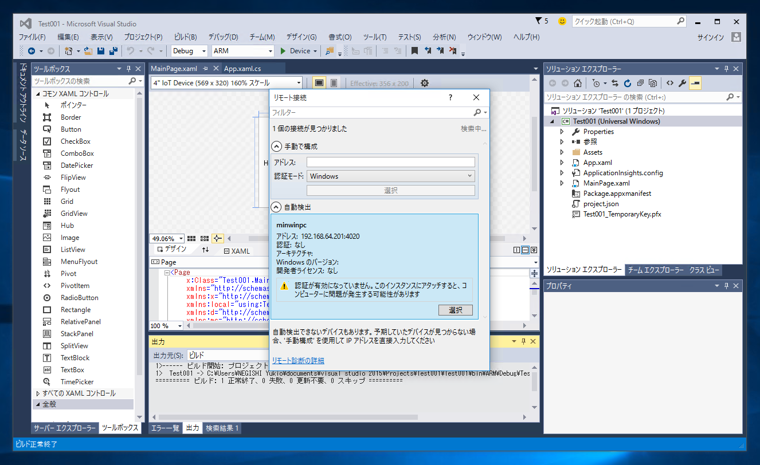Click the help question mark in Remote Connections dialog

click(450, 97)
